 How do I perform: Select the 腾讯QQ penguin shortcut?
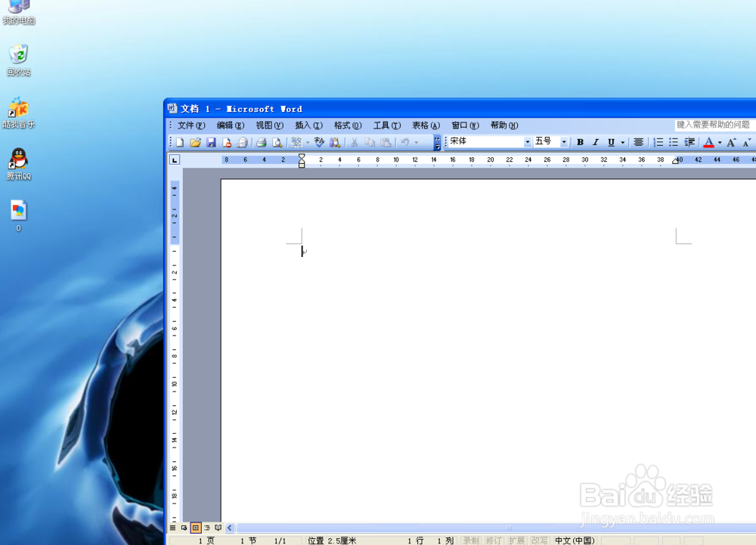pyautogui.click(x=19, y=164)
